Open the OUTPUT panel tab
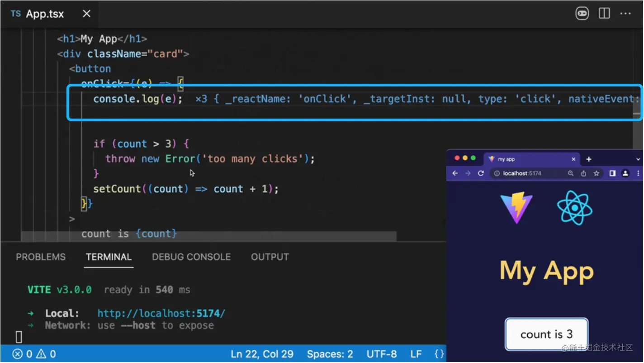644x363 pixels. click(x=270, y=257)
